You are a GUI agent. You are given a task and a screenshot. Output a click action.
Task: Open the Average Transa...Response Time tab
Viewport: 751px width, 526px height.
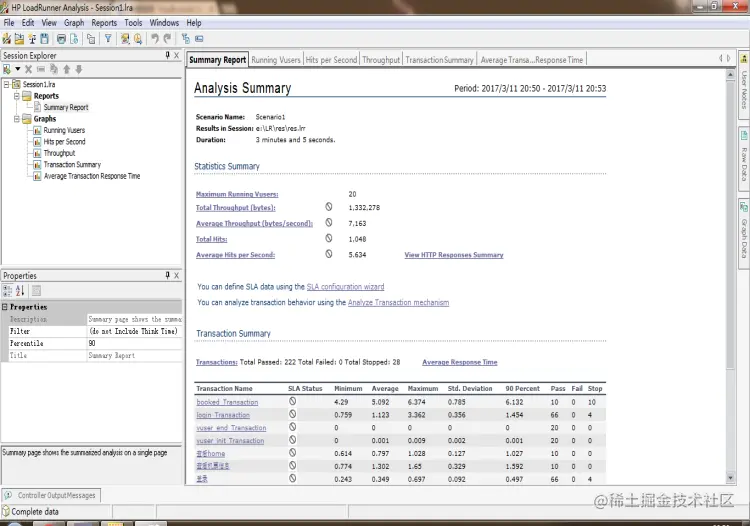pyautogui.click(x=532, y=60)
